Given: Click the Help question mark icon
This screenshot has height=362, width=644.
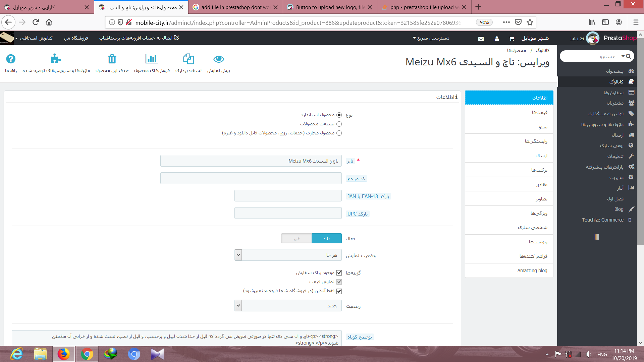Looking at the screenshot, I should (x=11, y=59).
